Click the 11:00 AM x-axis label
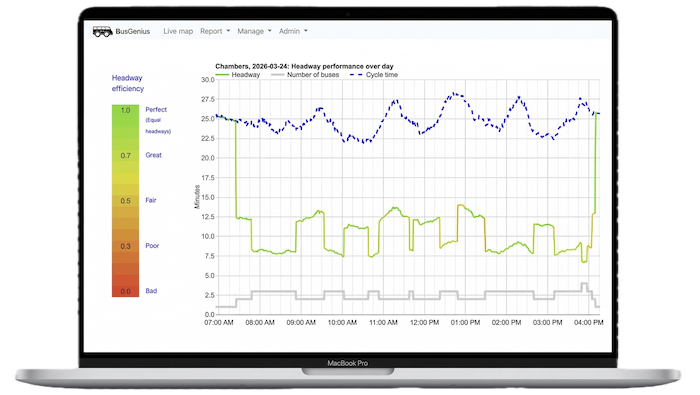This screenshot has height=395, width=700. click(383, 322)
